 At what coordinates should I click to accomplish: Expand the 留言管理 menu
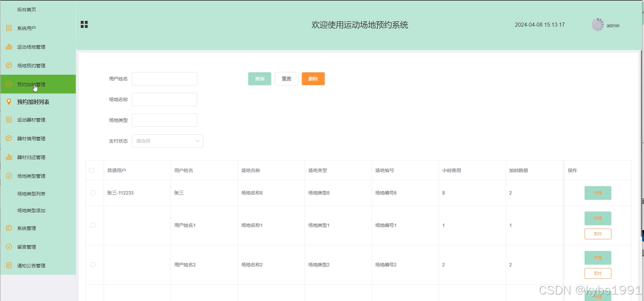pyautogui.click(x=38, y=246)
